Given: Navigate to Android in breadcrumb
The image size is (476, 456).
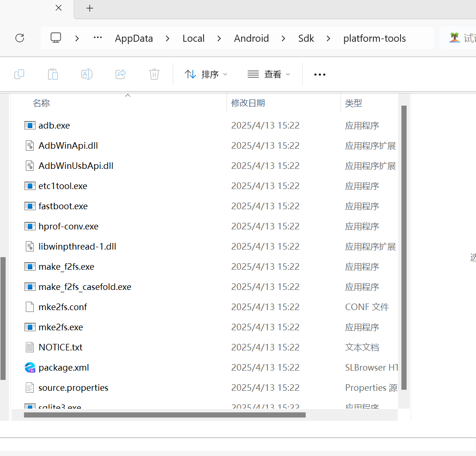Looking at the screenshot, I should 251,38.
